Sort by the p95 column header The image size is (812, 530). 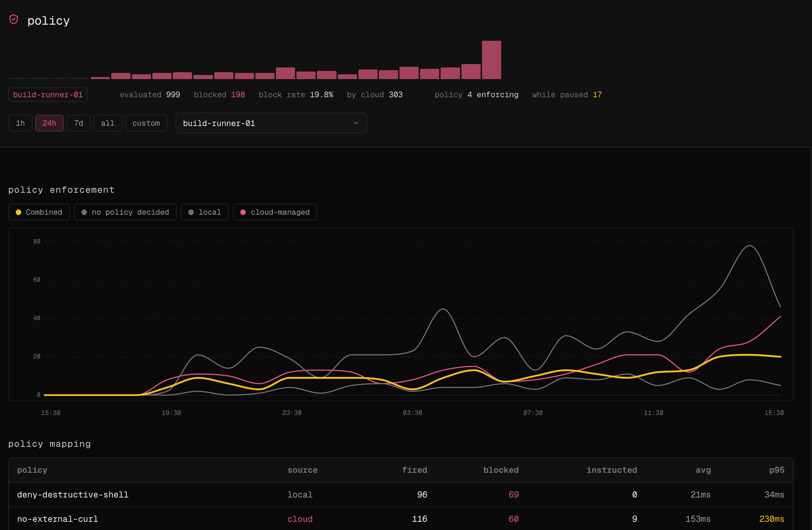click(x=777, y=470)
